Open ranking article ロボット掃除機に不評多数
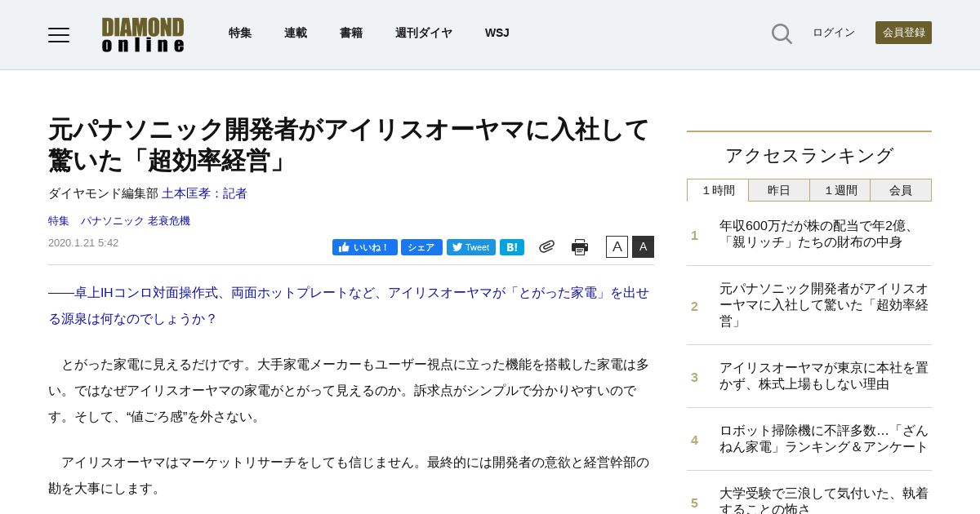Image resolution: width=980 pixels, height=514 pixels. [824, 439]
